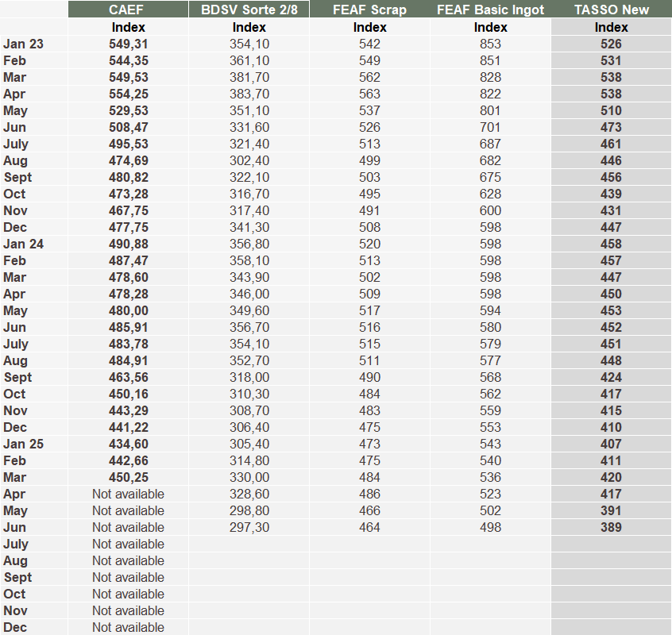Image resolution: width=672 pixels, height=635 pixels.
Task: Select CAEF cell 480,82
Action: click(x=128, y=178)
